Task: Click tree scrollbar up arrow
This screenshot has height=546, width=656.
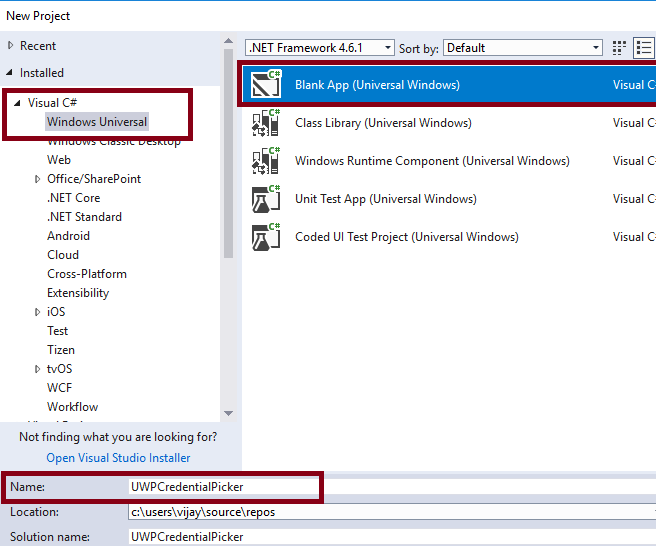Action: tap(228, 41)
